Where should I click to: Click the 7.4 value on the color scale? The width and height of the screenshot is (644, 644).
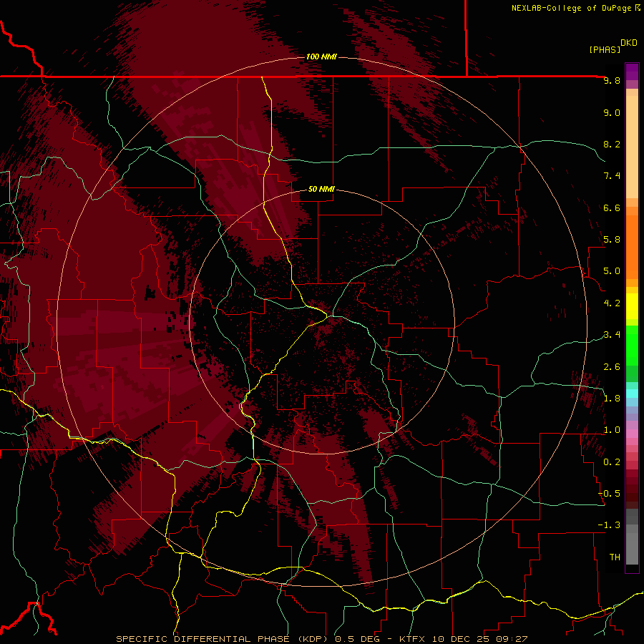click(612, 176)
